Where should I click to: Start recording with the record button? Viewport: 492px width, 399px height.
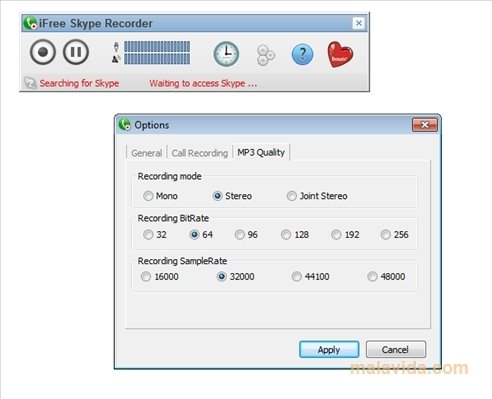tap(43, 52)
